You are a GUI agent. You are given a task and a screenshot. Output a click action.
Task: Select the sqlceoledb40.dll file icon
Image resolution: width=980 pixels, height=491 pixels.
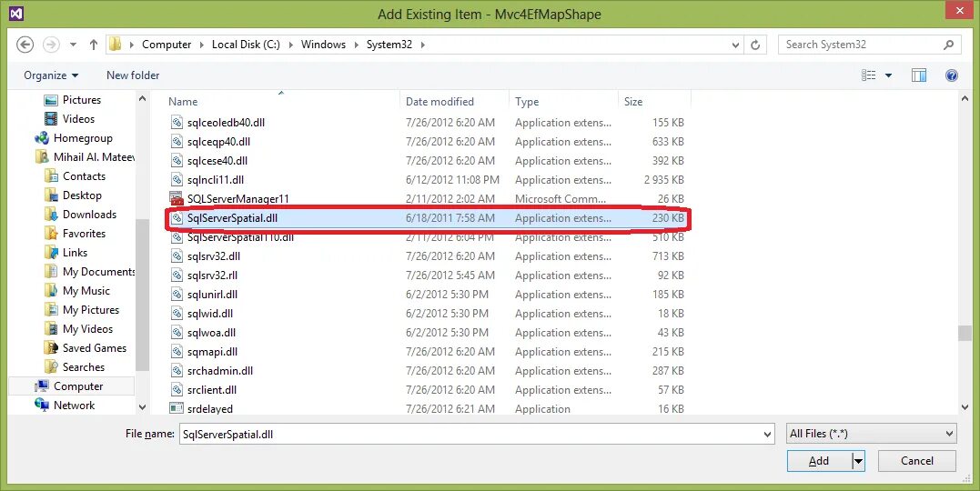(177, 123)
